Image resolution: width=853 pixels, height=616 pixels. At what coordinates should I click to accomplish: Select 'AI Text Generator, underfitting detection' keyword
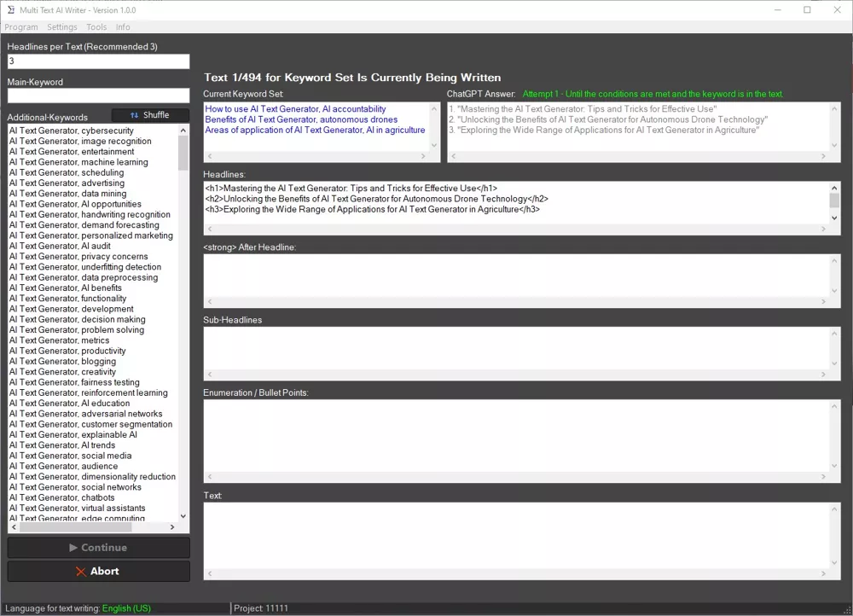tap(85, 267)
